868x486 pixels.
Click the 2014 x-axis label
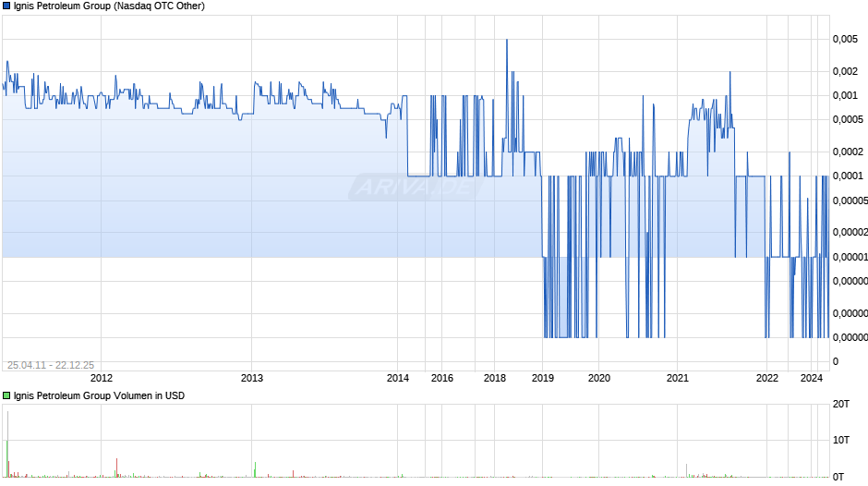(x=397, y=378)
